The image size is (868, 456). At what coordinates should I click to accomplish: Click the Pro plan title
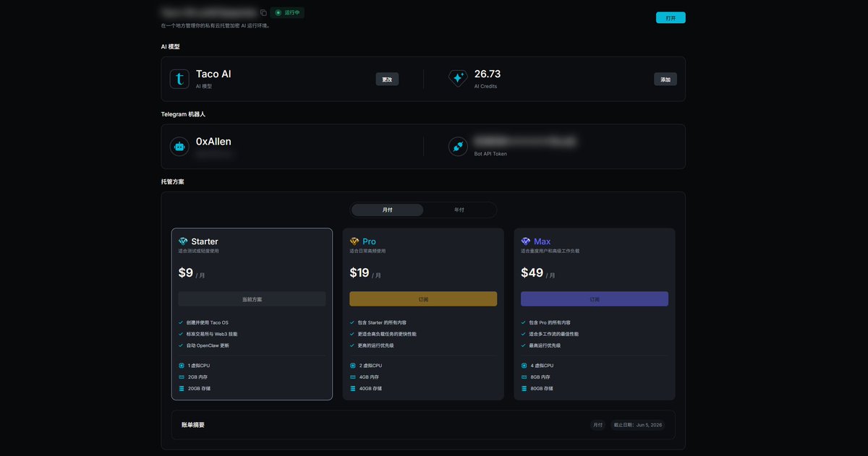pos(369,241)
